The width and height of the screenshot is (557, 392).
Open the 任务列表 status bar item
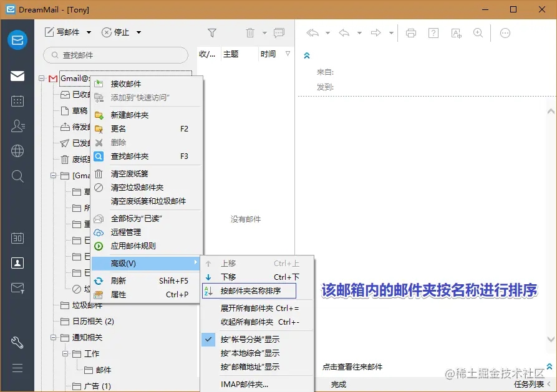pos(529,384)
